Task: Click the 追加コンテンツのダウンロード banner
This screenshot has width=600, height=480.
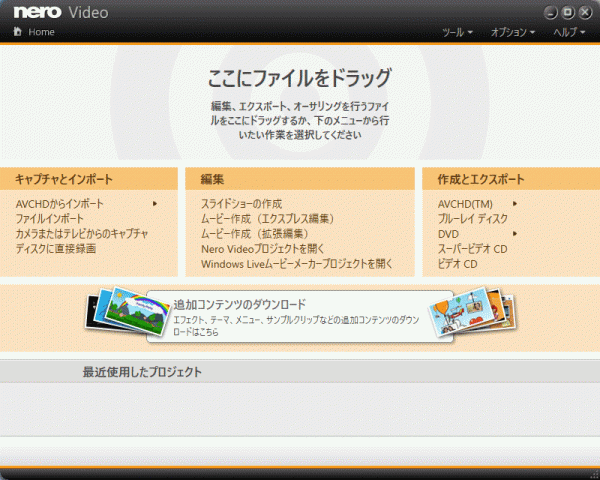Action: (x=300, y=317)
